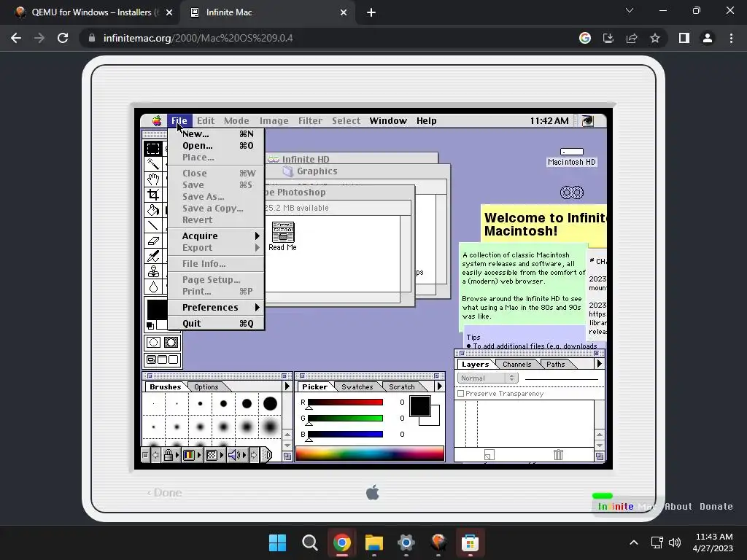This screenshot has width=747, height=560.
Task: Choose Open... from File menu
Action: 216,146
